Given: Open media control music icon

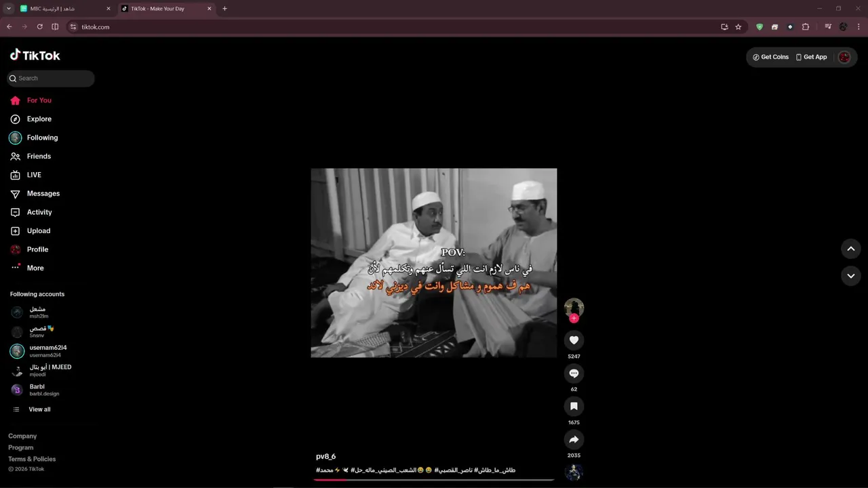Looking at the screenshot, I should (x=828, y=27).
